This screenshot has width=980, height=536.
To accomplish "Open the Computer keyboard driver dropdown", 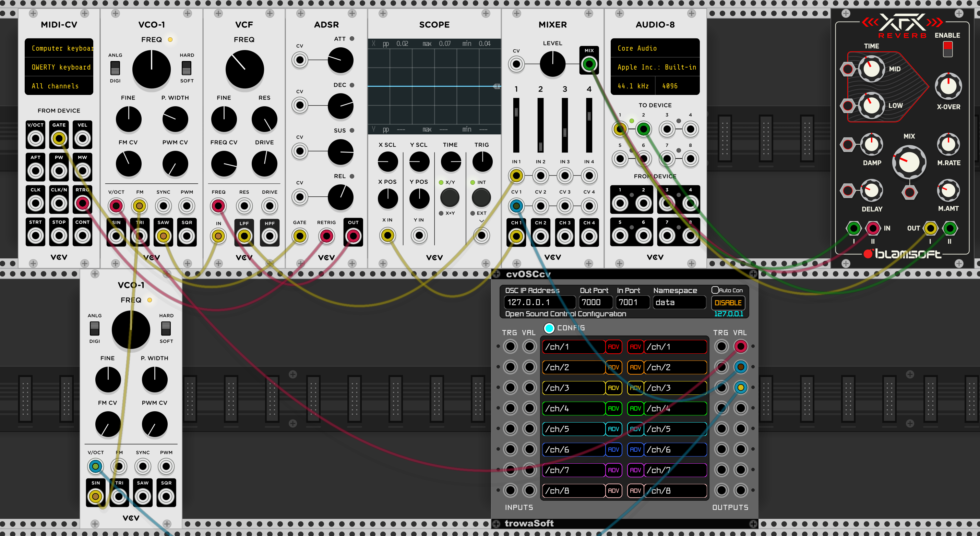I will tap(59, 48).
